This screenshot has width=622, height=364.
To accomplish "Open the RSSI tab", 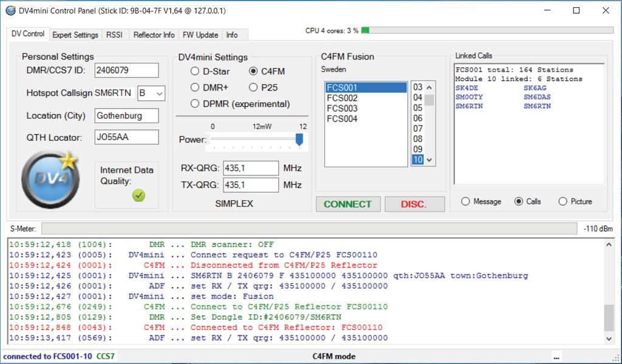I will [x=114, y=35].
